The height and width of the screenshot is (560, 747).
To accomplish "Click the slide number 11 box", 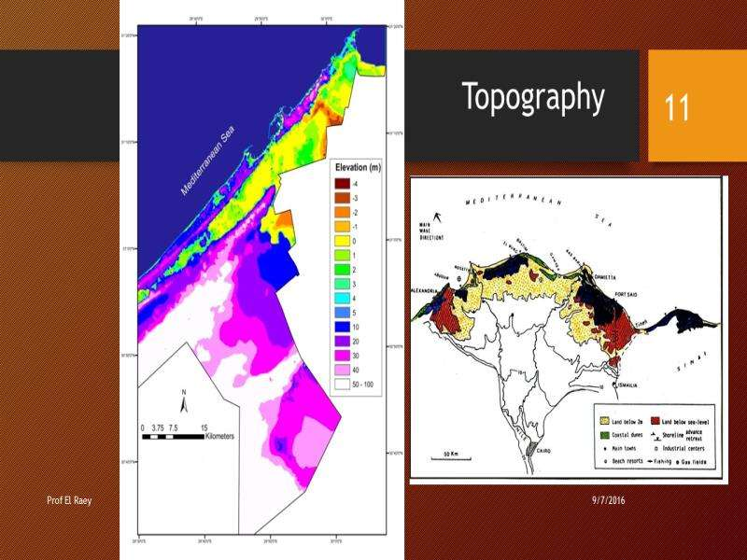I will [x=678, y=105].
